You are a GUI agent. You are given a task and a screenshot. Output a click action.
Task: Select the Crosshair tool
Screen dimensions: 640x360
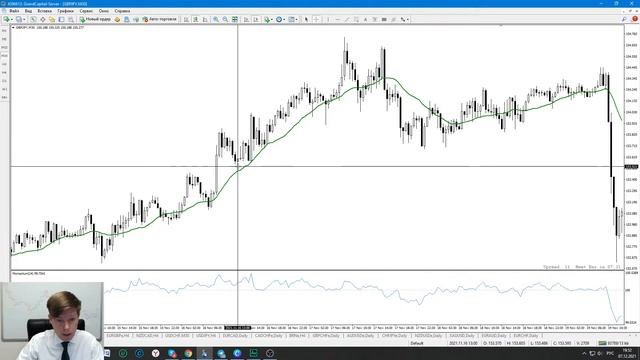click(x=316, y=19)
